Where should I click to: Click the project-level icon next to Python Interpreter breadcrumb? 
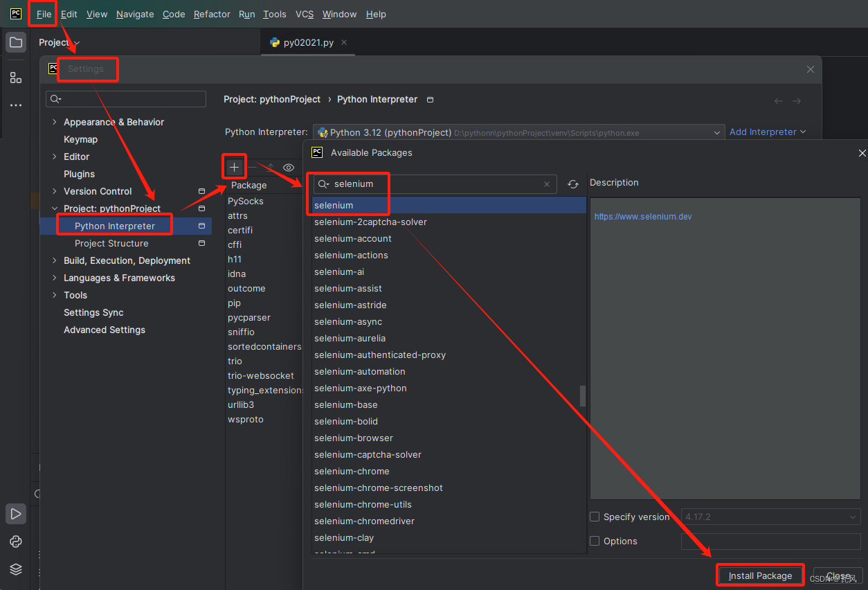tap(430, 100)
